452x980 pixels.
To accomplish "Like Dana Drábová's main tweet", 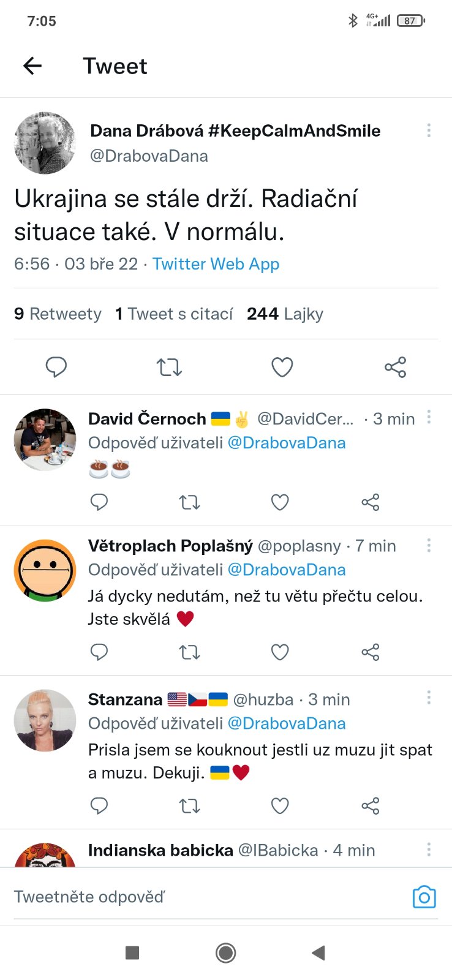I will 282,367.
